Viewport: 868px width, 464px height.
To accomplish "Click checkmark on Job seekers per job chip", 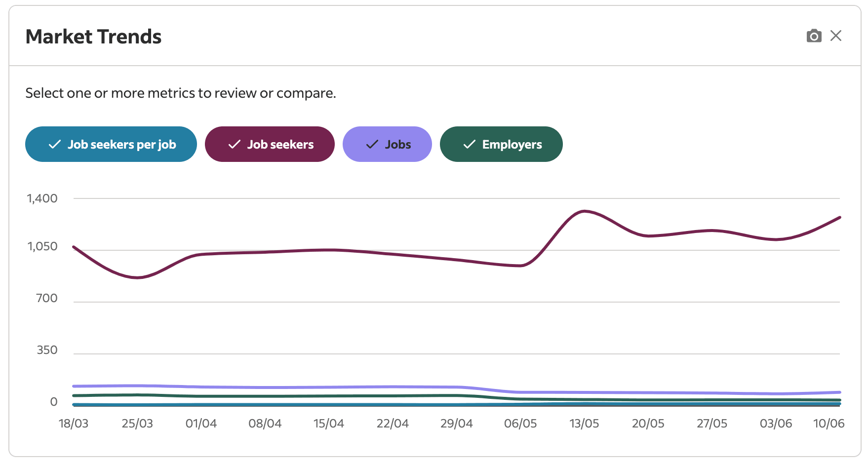I will point(54,144).
